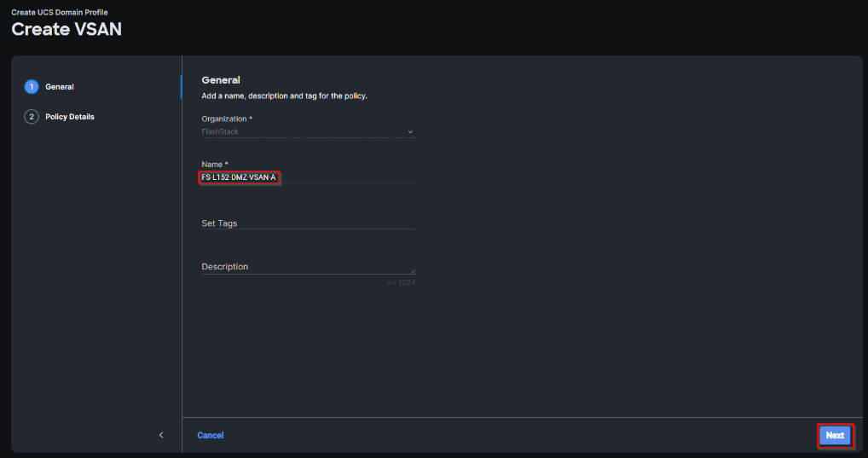Viewport: 868px width, 458px height.
Task: Collapse the left steps sidebar chevron
Action: 161,436
